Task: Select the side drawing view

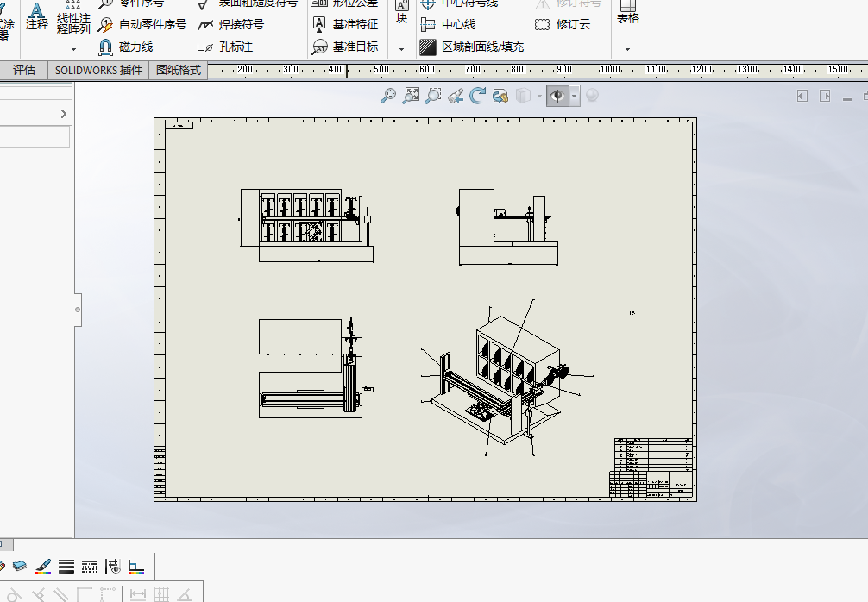Action: (507, 227)
